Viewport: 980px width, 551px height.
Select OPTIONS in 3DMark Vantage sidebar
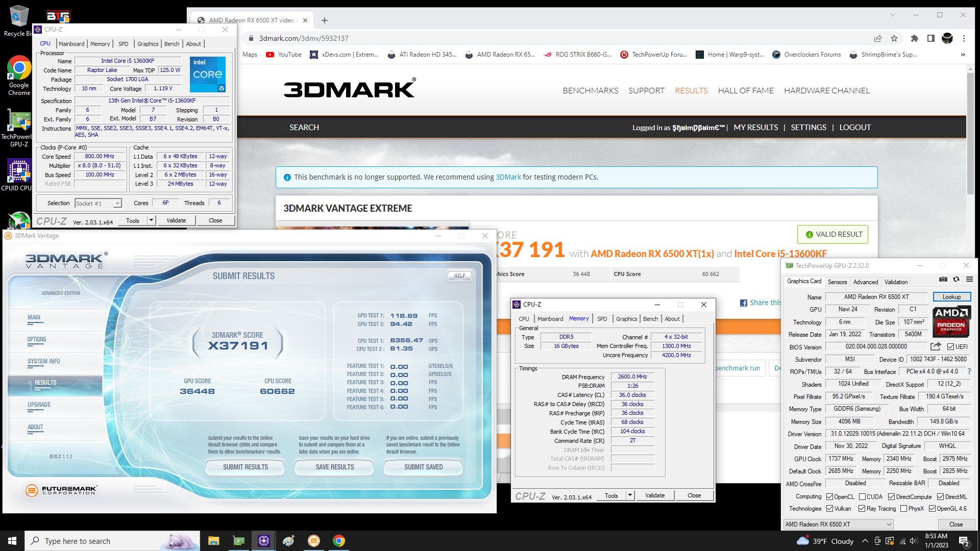tap(37, 339)
